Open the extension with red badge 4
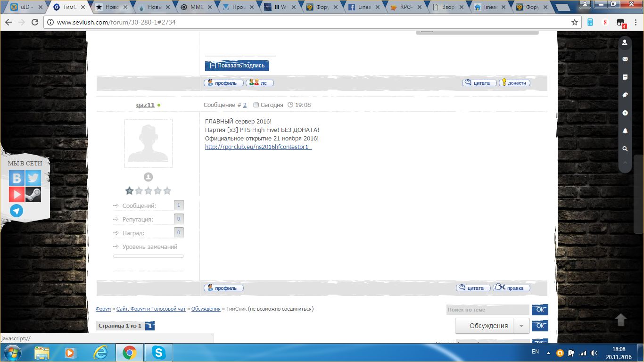644x362 pixels. [x=621, y=23]
